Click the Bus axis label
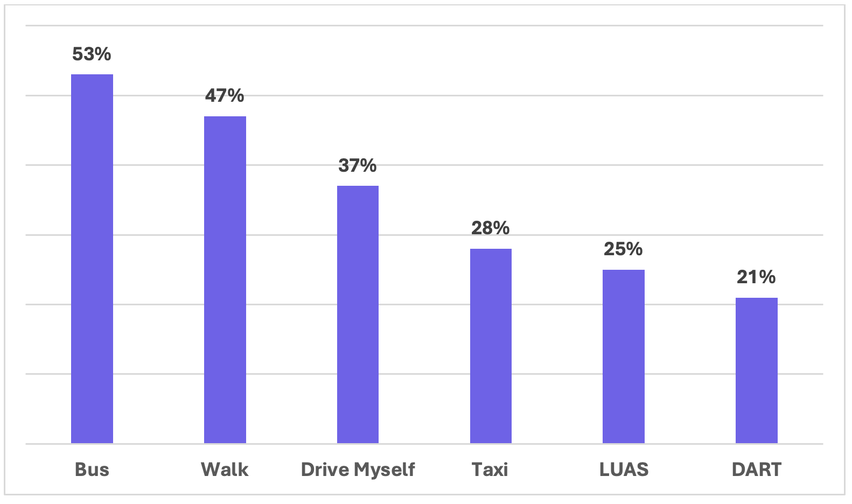 (x=92, y=470)
